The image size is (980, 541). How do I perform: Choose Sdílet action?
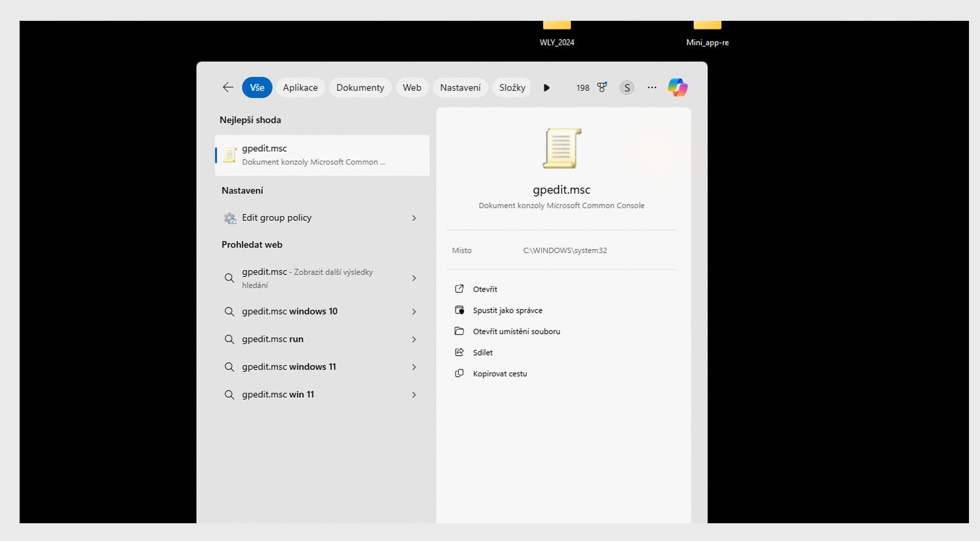(483, 353)
